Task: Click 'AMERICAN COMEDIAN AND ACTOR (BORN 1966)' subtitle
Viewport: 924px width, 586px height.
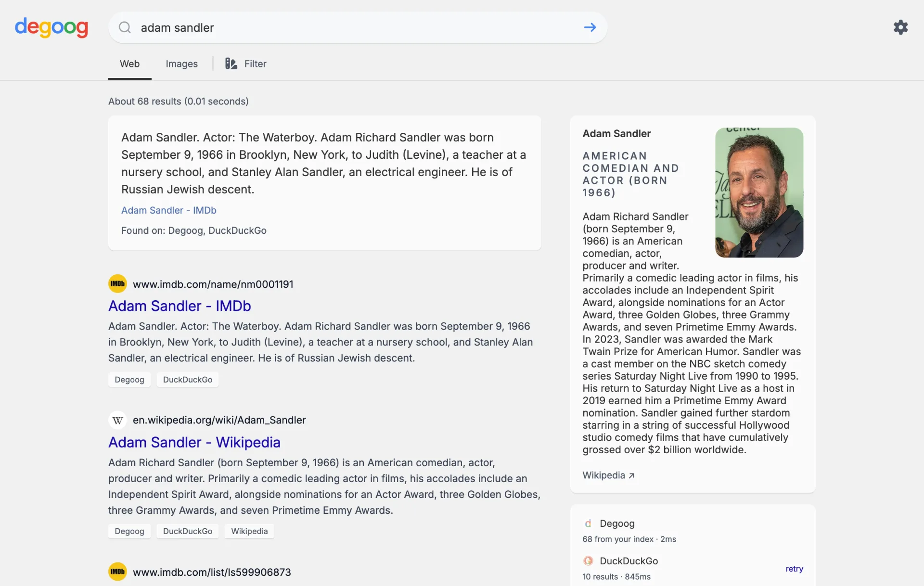Action: [631, 174]
